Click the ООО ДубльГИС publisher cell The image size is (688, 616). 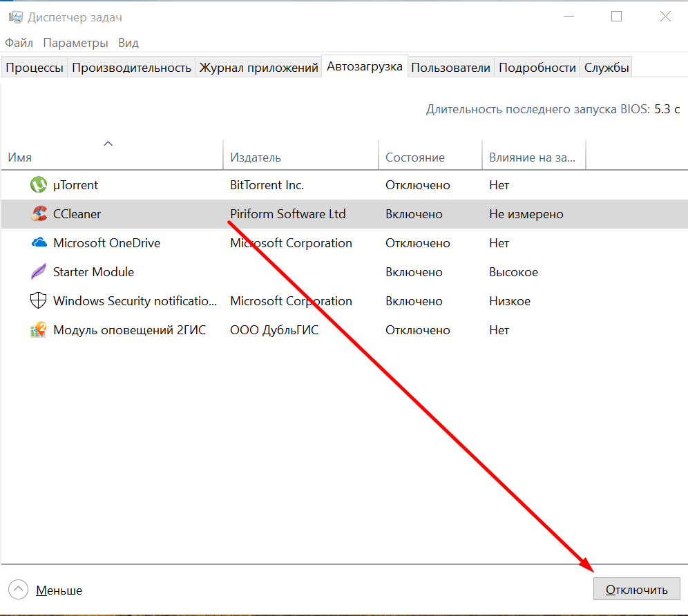[274, 329]
